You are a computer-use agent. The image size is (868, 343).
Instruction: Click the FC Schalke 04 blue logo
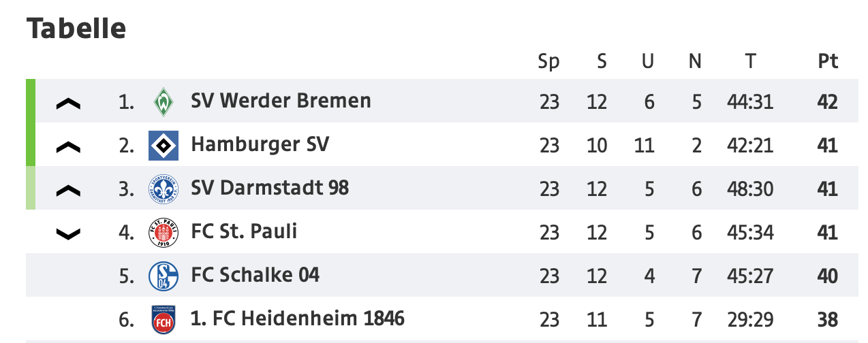pyautogui.click(x=164, y=276)
